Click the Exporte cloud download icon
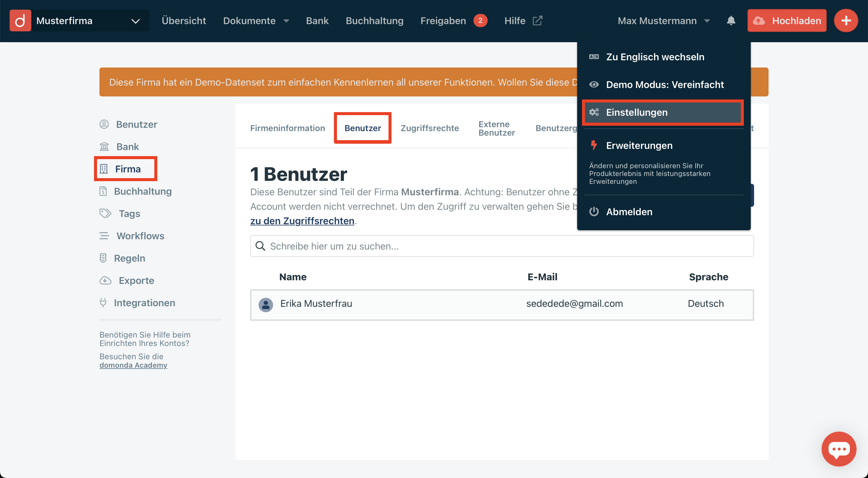 click(x=105, y=280)
